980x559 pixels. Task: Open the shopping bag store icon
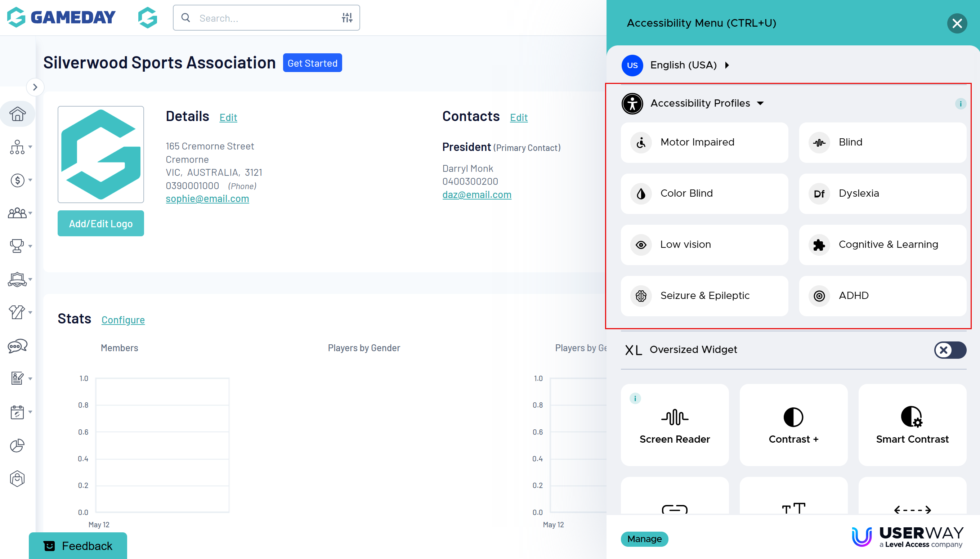pos(17,478)
